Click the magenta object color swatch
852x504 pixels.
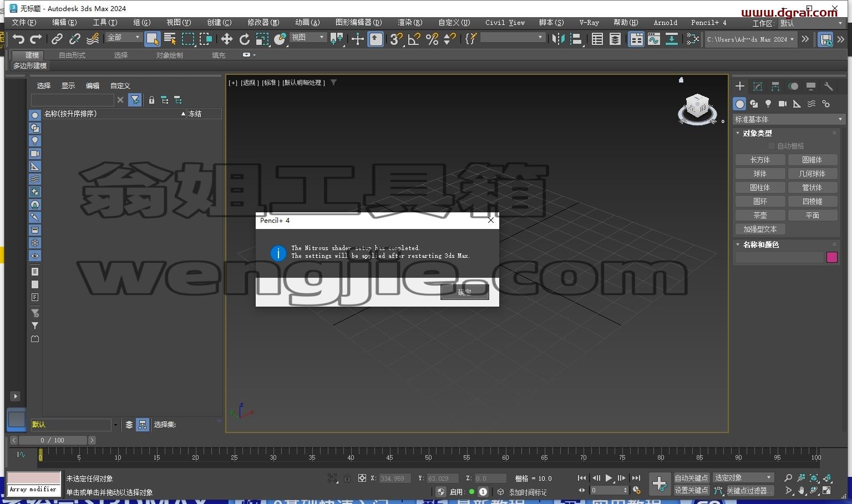coord(831,257)
